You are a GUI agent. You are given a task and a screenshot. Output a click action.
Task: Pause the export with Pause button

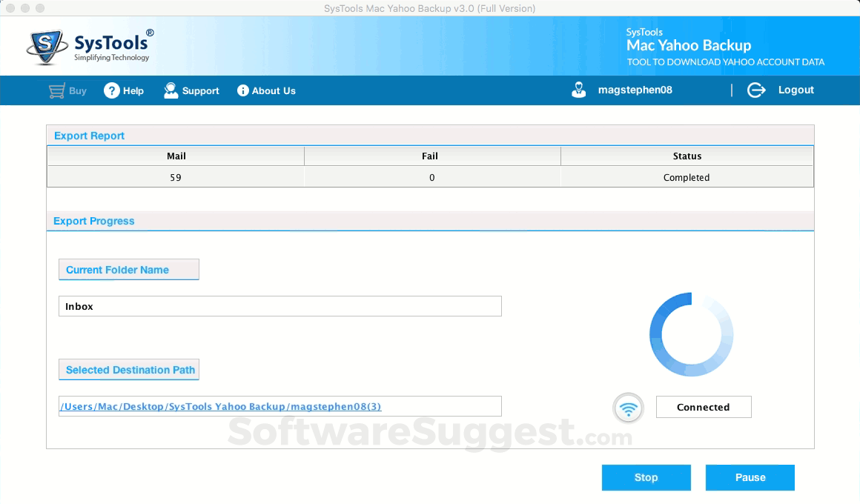pos(750,477)
